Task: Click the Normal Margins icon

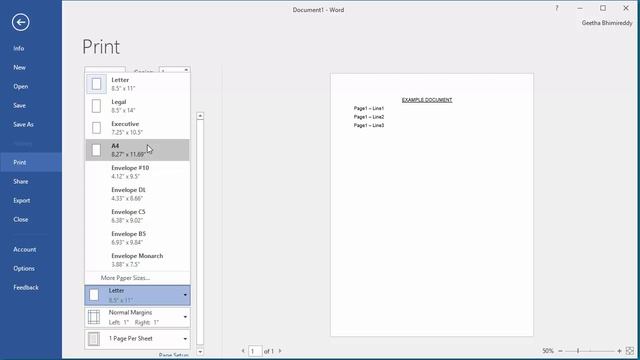Action: click(x=94, y=317)
